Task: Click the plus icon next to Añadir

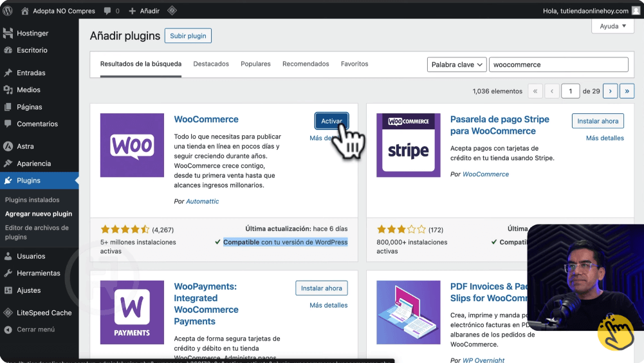Action: [133, 11]
